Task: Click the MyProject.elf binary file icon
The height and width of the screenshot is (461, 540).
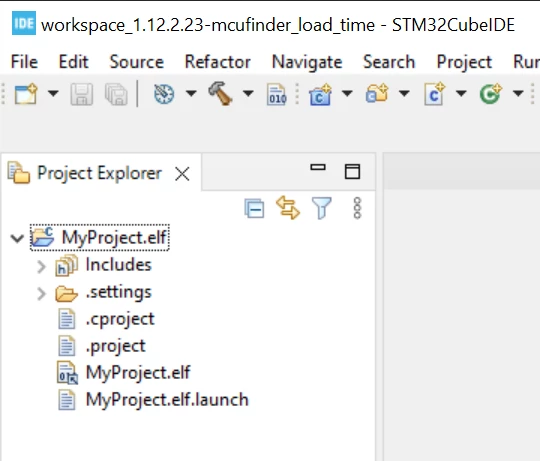Action: click(x=67, y=373)
